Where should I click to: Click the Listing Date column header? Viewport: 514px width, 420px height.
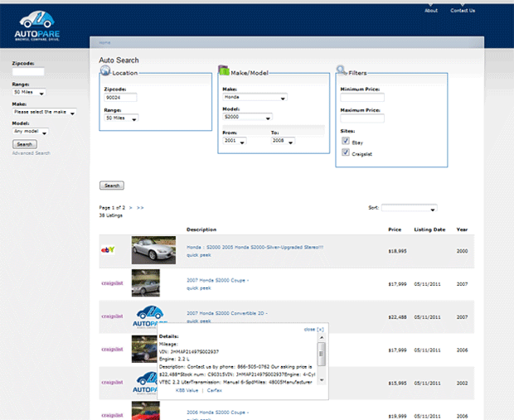(429, 229)
